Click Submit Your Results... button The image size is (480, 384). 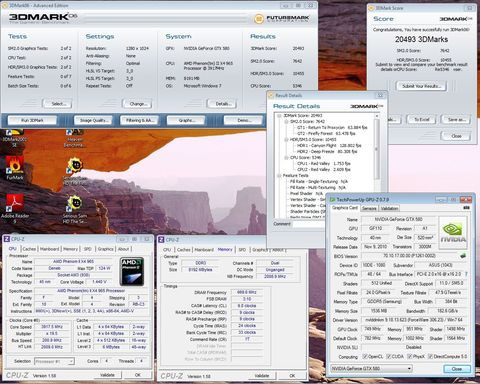(x=422, y=86)
